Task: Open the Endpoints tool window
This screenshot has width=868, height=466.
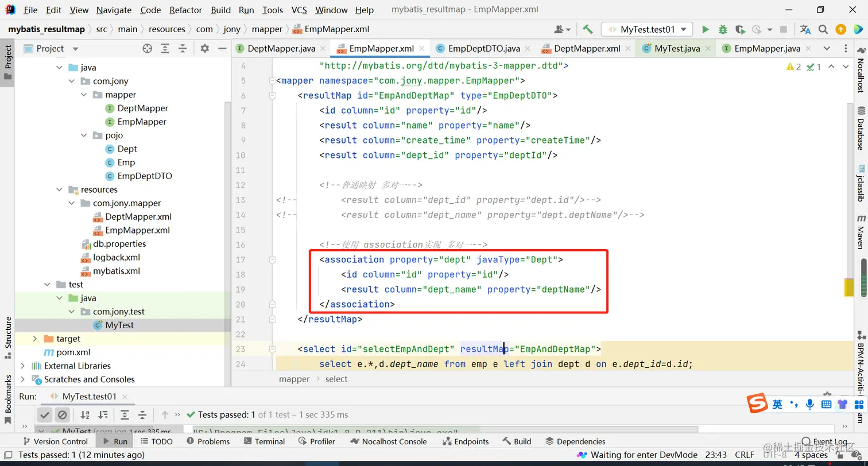Action: 465,441
